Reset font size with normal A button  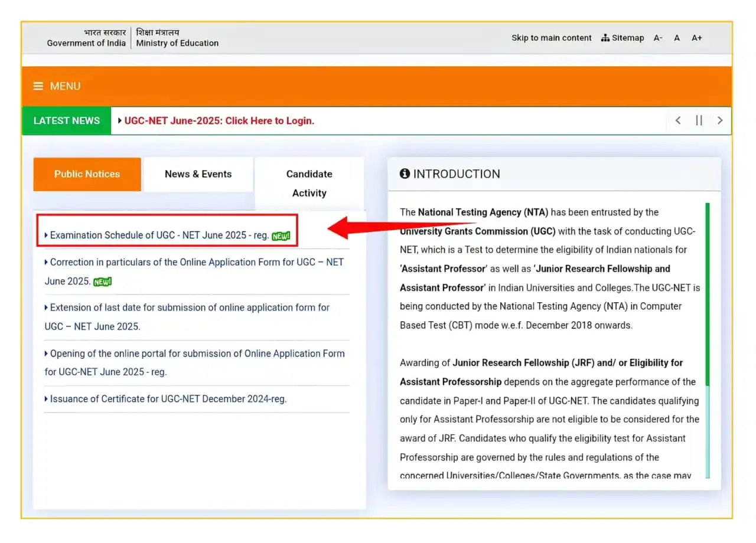[x=677, y=38]
